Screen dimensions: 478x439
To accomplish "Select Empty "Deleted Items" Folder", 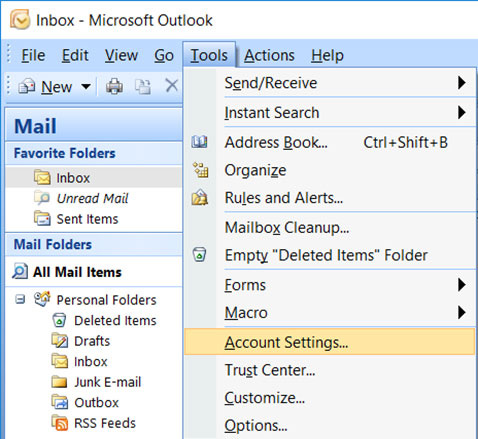I will [330, 255].
